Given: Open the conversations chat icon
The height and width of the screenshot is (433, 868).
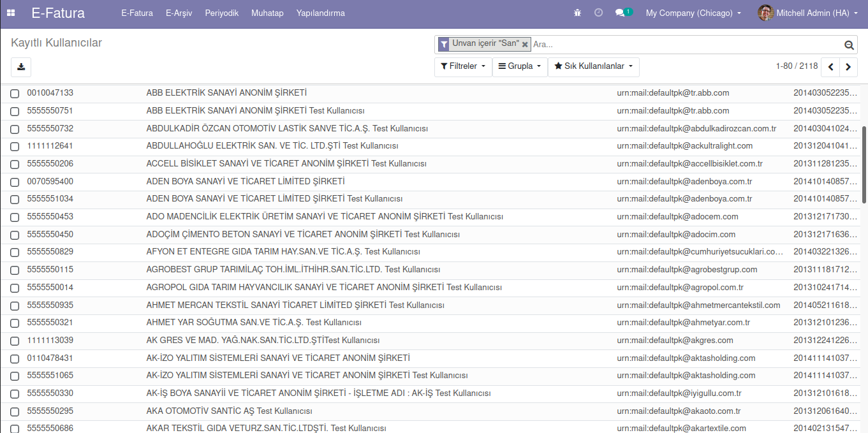Looking at the screenshot, I should pos(619,13).
